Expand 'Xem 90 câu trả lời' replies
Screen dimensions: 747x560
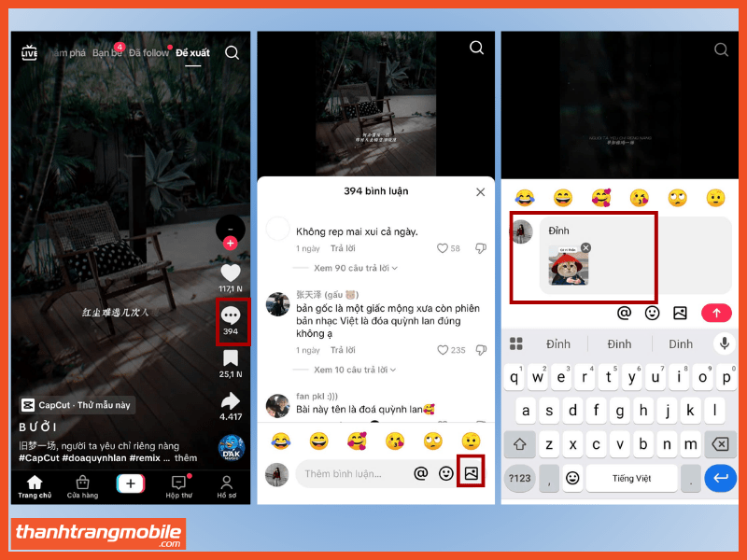pyautogui.click(x=356, y=268)
